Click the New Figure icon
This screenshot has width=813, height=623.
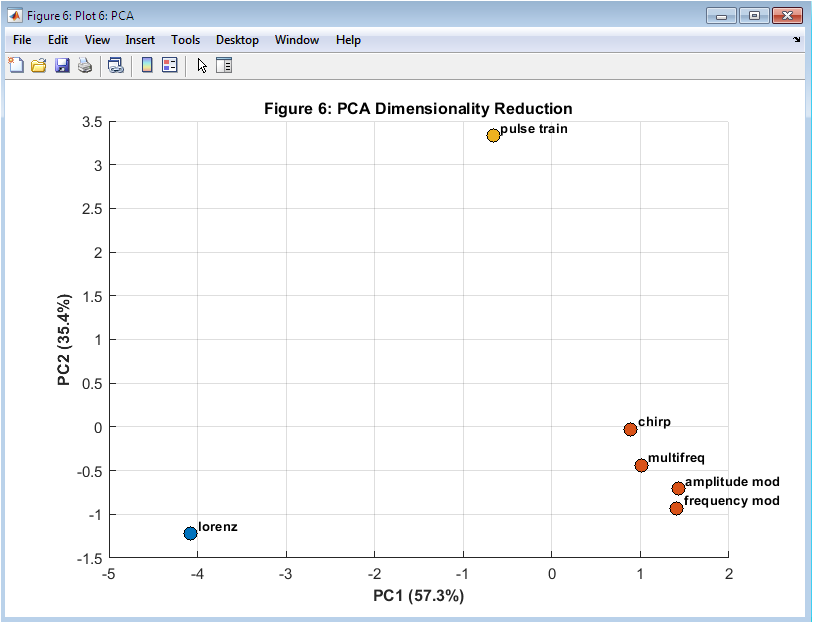(16, 66)
